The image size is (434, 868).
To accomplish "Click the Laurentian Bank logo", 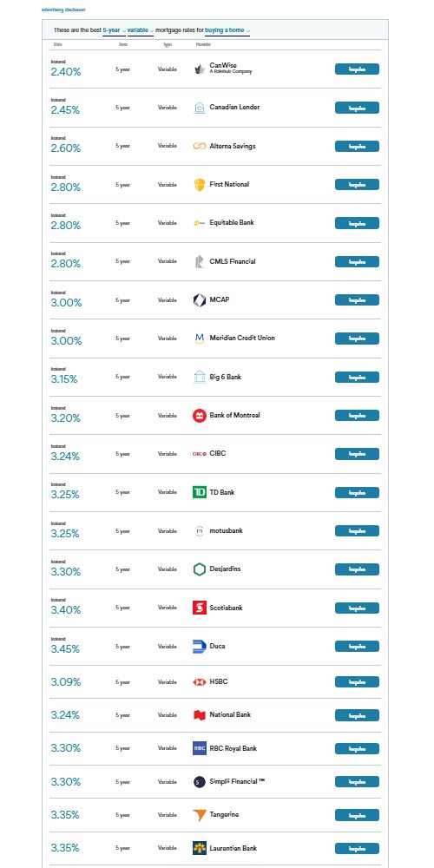I will (200, 848).
